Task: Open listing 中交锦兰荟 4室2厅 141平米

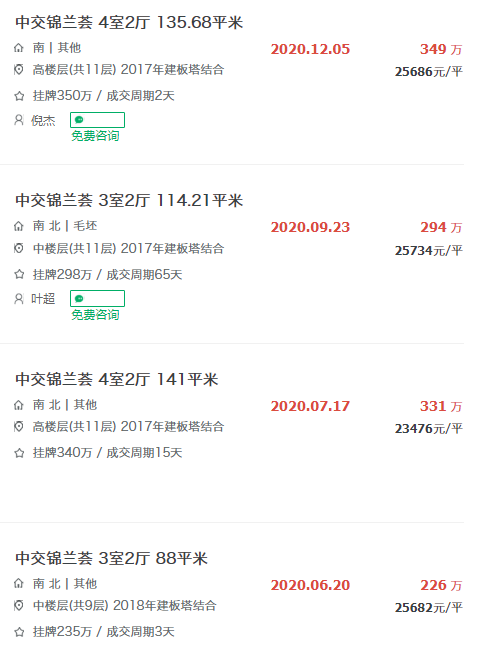Action: click(x=116, y=379)
